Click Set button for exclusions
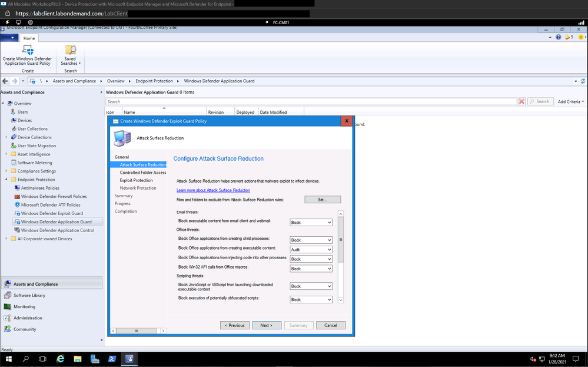 click(x=323, y=200)
